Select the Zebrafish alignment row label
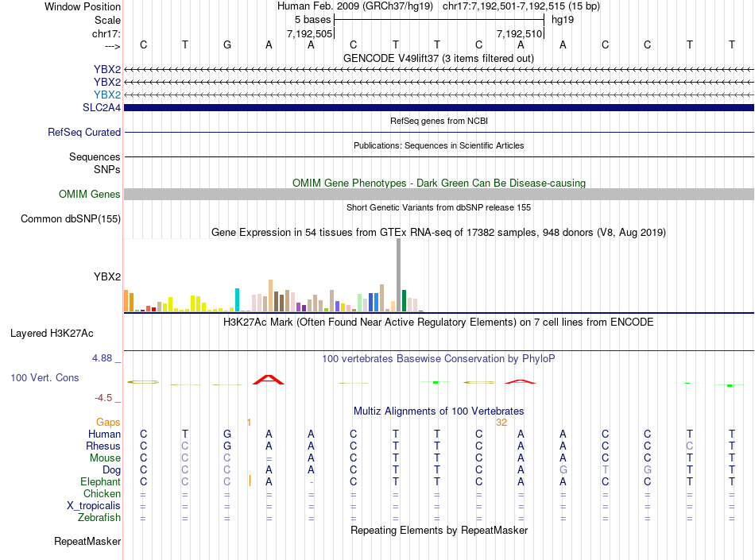755x560 pixels. pyautogui.click(x=99, y=518)
